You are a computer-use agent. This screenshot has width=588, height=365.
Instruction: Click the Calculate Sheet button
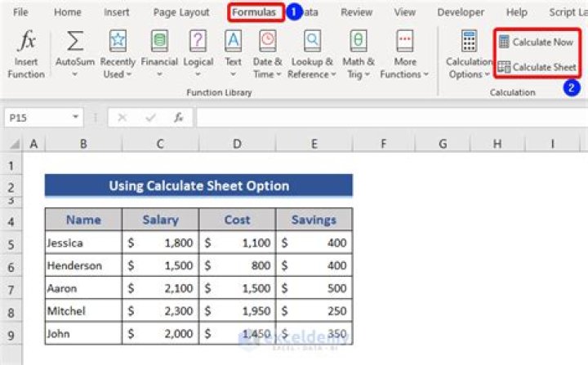click(537, 67)
